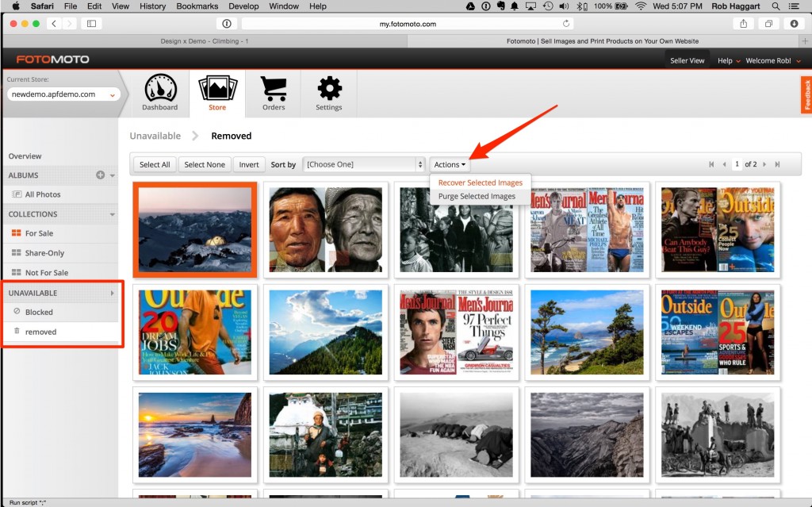Switch to Design x Demo - Climbing tab

[205, 41]
